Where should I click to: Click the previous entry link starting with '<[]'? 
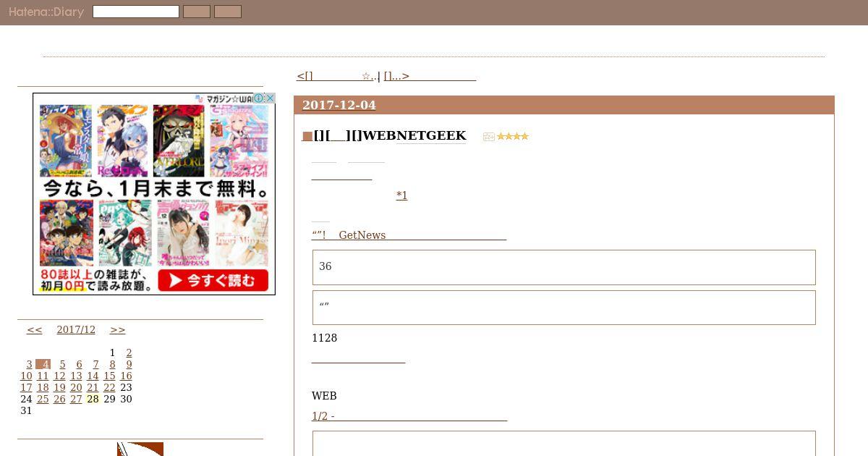coord(336,76)
